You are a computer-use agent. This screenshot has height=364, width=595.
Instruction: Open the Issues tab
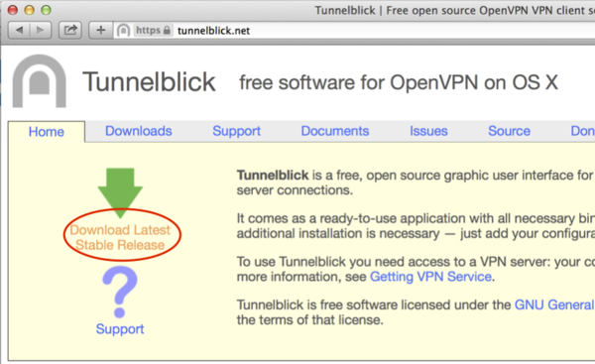click(x=428, y=131)
